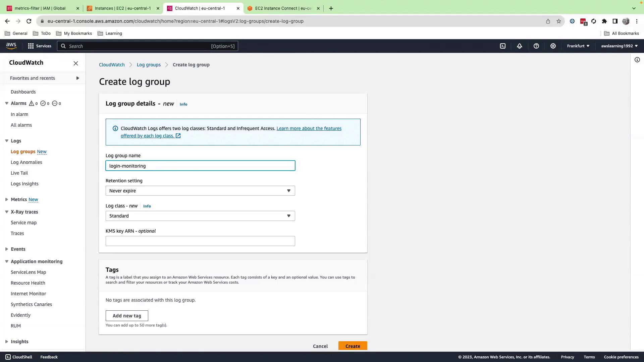Expand Favorites and recents
This screenshot has width=644, height=362.
[77, 78]
